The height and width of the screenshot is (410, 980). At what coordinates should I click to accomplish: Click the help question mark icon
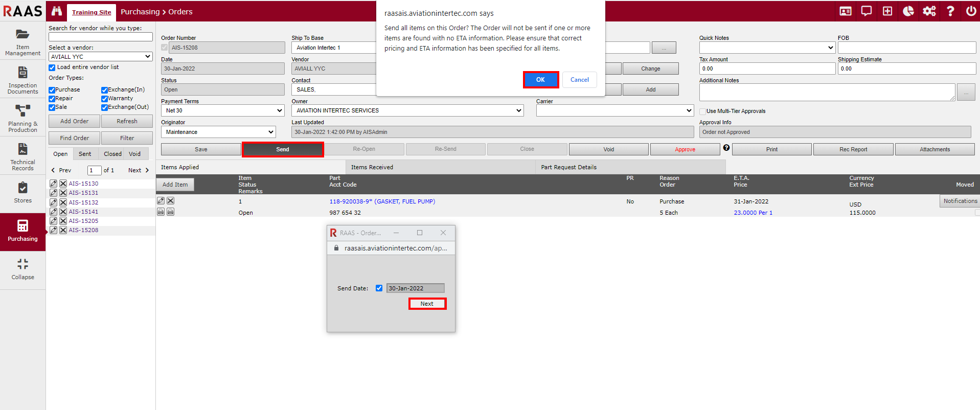[950, 11]
